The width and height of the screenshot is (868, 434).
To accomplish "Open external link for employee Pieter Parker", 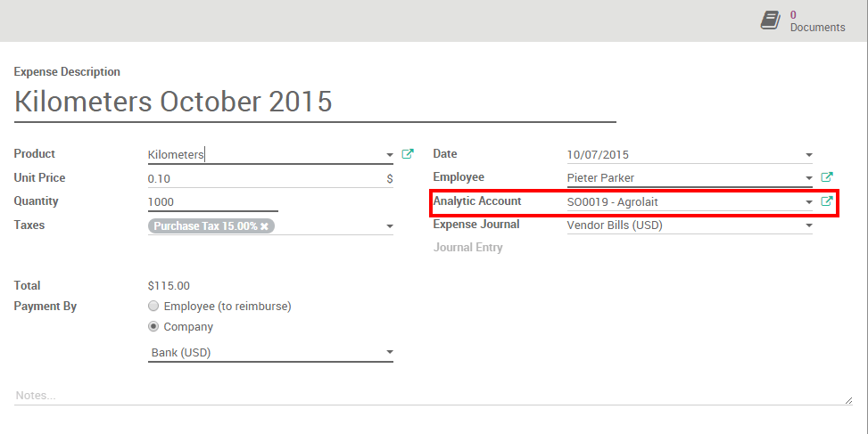I will coord(826,177).
